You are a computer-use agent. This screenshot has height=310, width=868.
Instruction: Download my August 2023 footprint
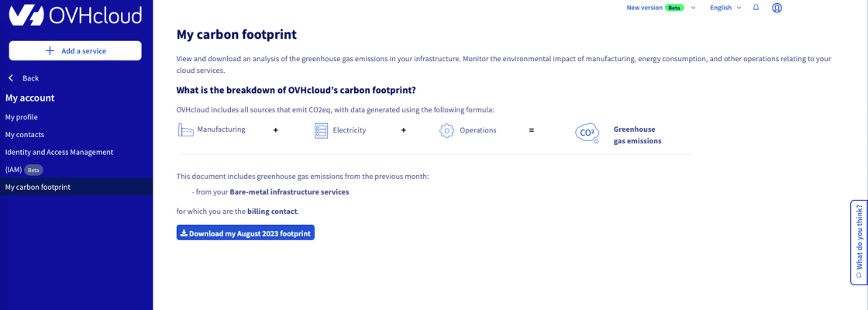pyautogui.click(x=245, y=232)
